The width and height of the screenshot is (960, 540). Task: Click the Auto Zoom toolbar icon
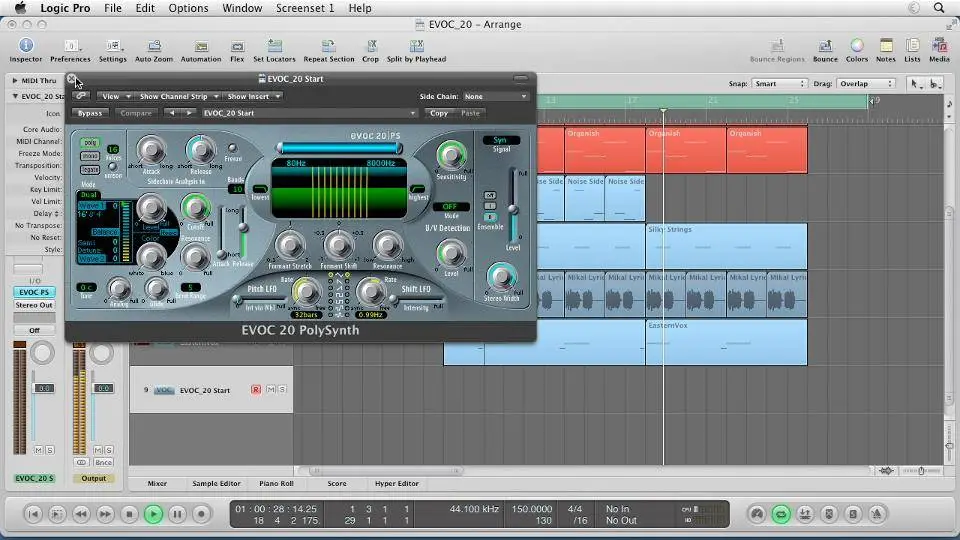(x=154, y=46)
